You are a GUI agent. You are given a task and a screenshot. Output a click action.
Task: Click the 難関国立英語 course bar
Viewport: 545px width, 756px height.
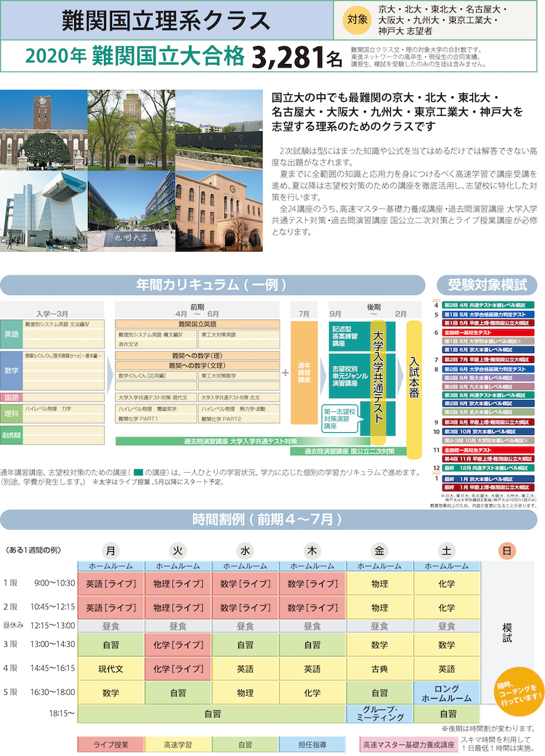point(197,324)
